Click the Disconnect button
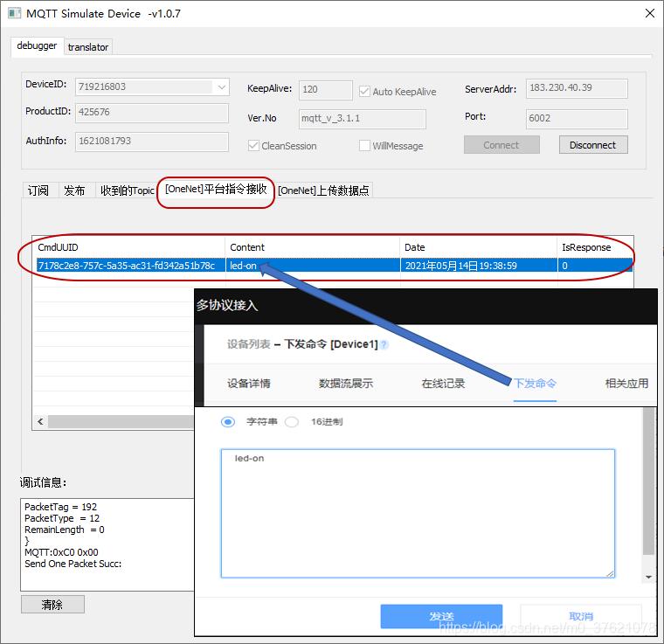 pos(593,145)
